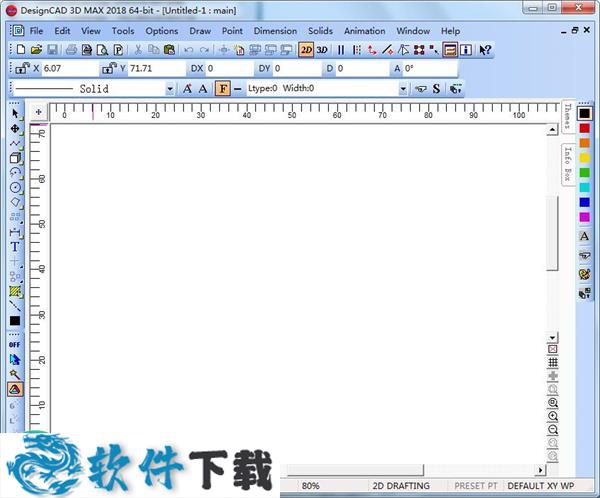
Task: Open the Options menu
Action: click(x=161, y=31)
